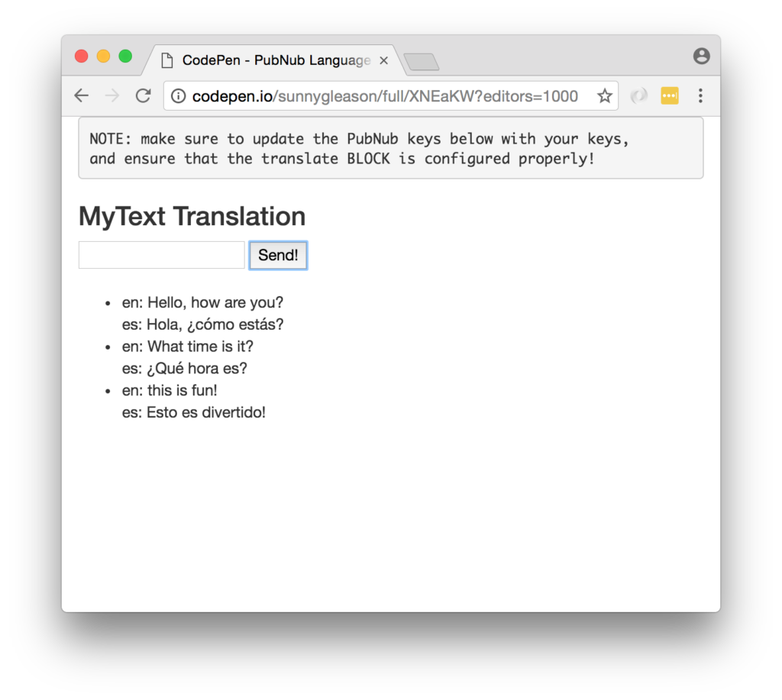Open the yellow extension icon
782x700 pixels.
pos(670,96)
